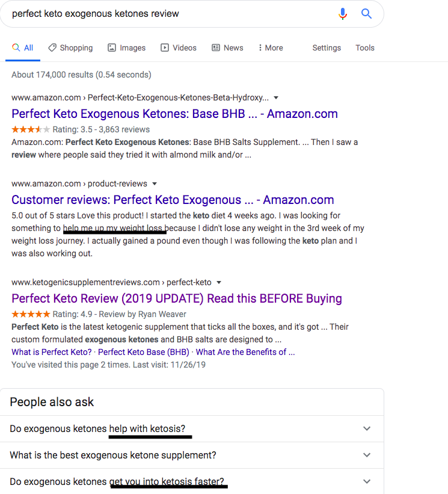Expand the "get you into ketosis faster" question
This screenshot has width=448, height=494.
pyautogui.click(x=367, y=481)
